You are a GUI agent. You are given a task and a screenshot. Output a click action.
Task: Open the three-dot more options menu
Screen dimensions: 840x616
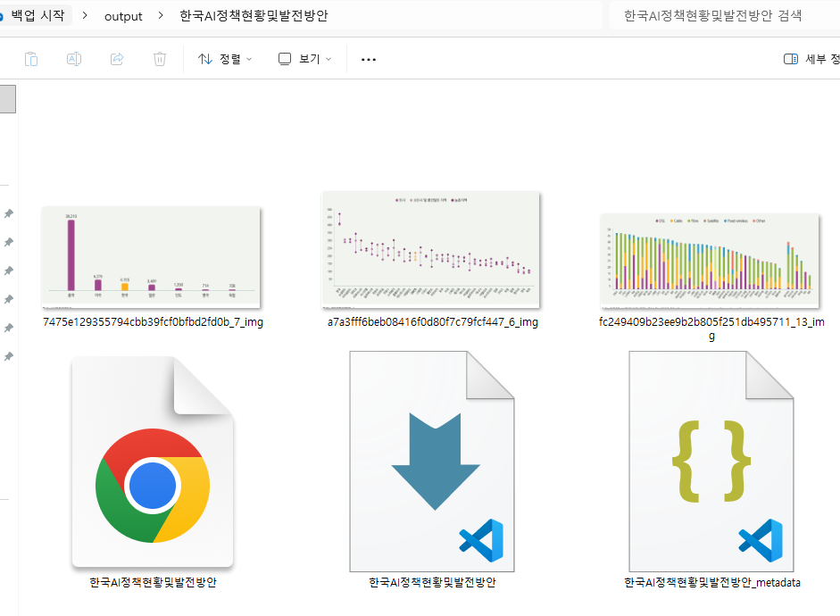pyautogui.click(x=369, y=60)
